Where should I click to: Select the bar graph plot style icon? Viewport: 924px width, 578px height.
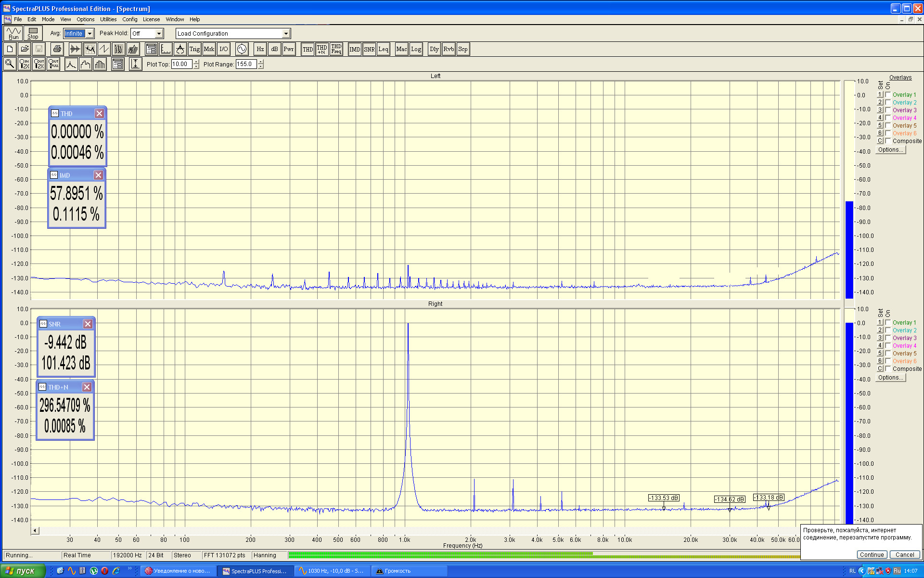(100, 64)
